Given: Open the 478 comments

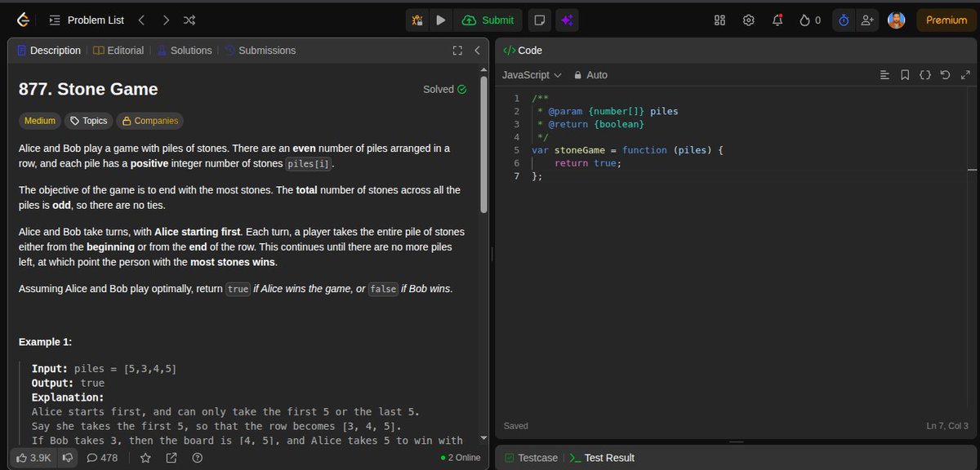Looking at the screenshot, I should tap(102, 458).
